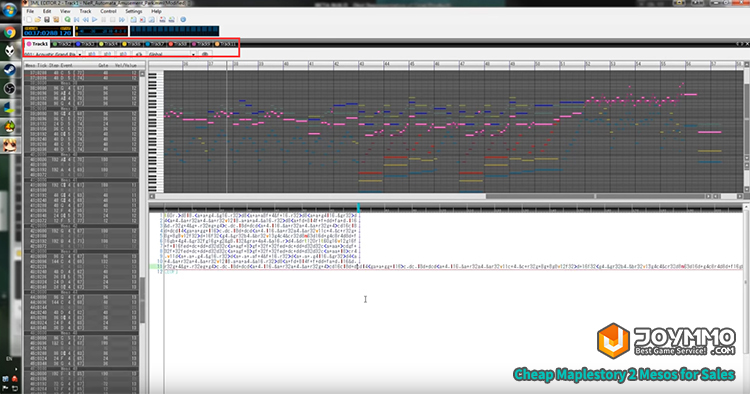
Task: Open Steam from the taskbar
Action: click(x=10, y=69)
